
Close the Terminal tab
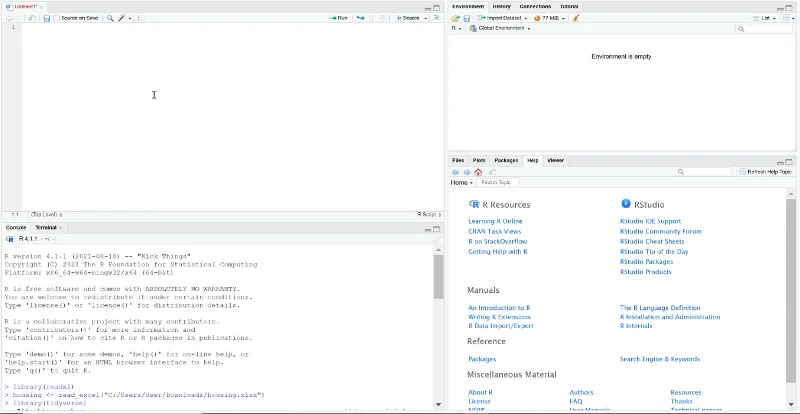click(60, 228)
